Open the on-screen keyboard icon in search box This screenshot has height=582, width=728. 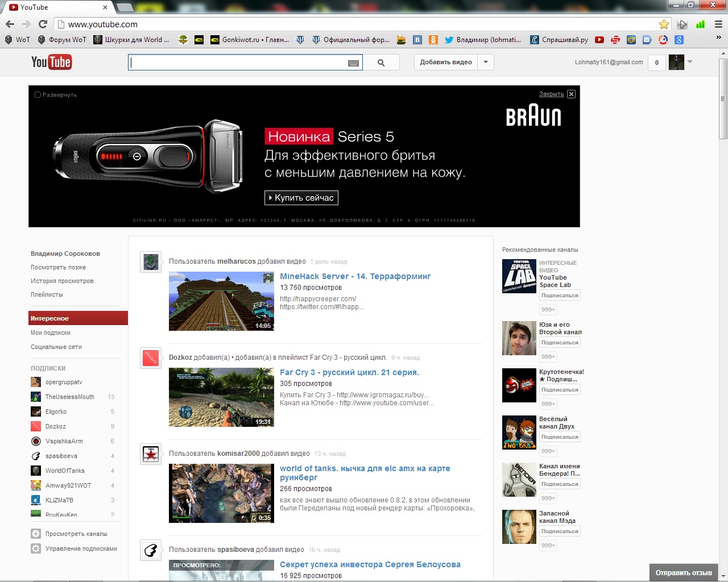coord(353,63)
